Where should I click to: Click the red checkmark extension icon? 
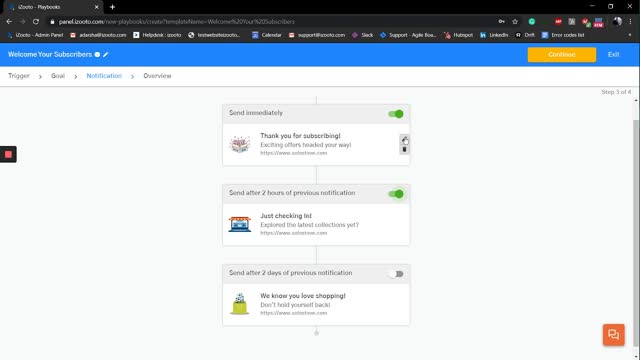(x=586, y=22)
